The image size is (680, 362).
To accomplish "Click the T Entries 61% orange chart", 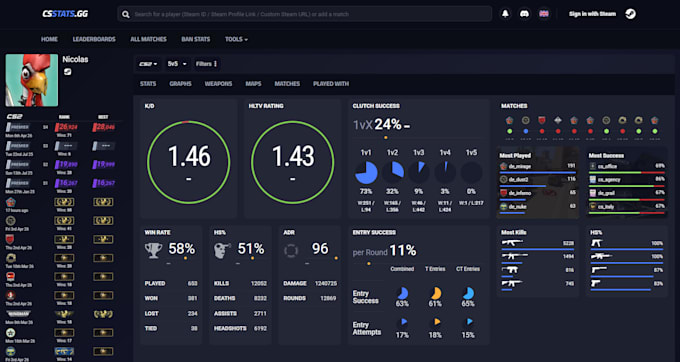I will (435, 294).
